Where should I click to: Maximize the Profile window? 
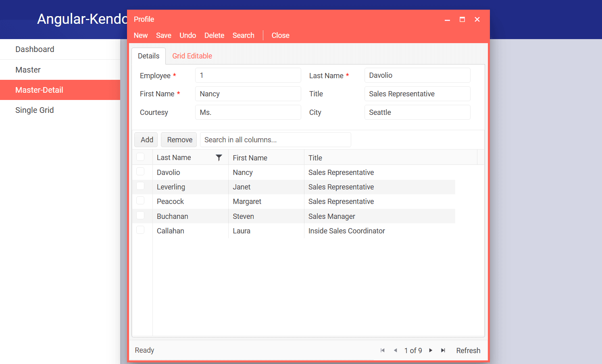point(462,19)
